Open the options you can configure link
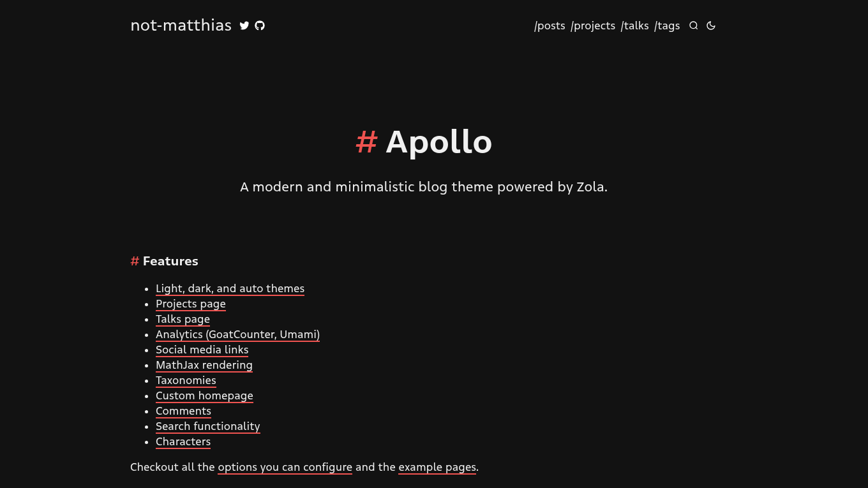 [x=285, y=468]
